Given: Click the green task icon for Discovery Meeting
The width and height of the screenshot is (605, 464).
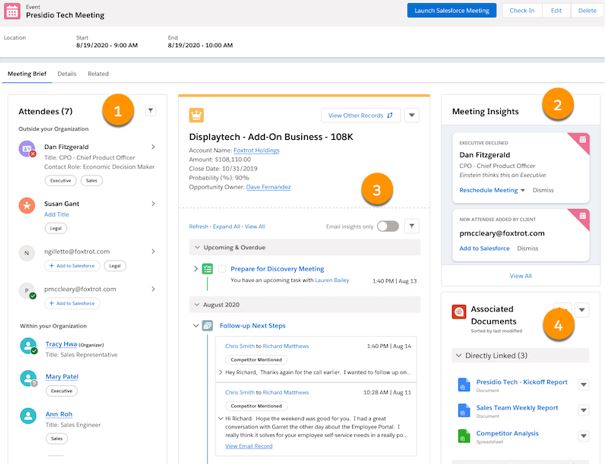Looking at the screenshot, I should tap(208, 269).
